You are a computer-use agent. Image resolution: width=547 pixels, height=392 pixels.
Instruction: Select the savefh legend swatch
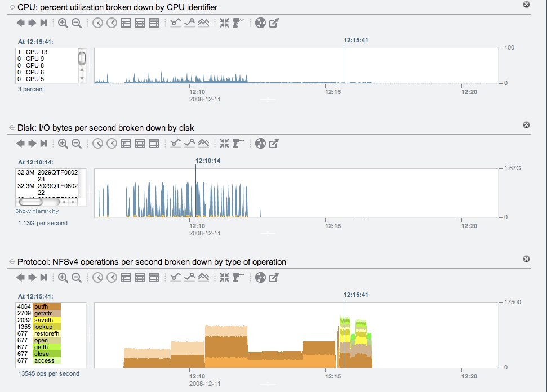pos(47,320)
